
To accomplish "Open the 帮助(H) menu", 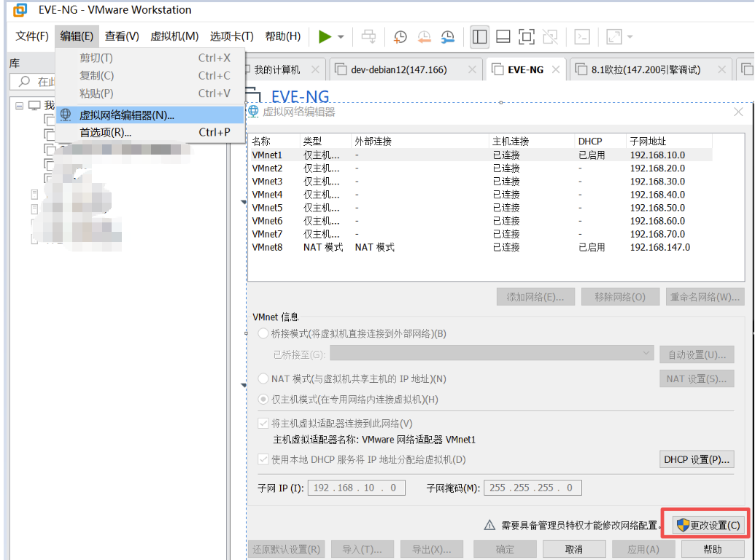I will pyautogui.click(x=282, y=36).
